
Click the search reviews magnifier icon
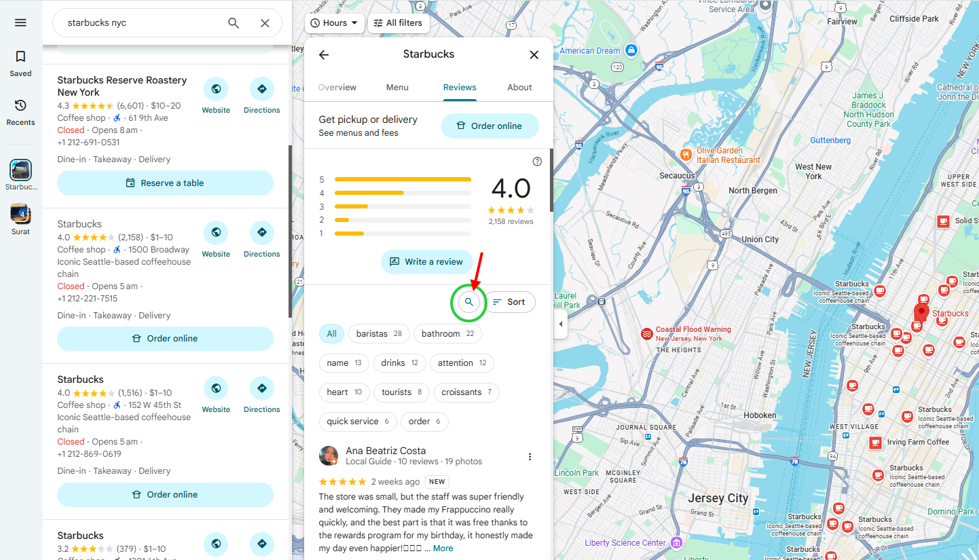[468, 302]
